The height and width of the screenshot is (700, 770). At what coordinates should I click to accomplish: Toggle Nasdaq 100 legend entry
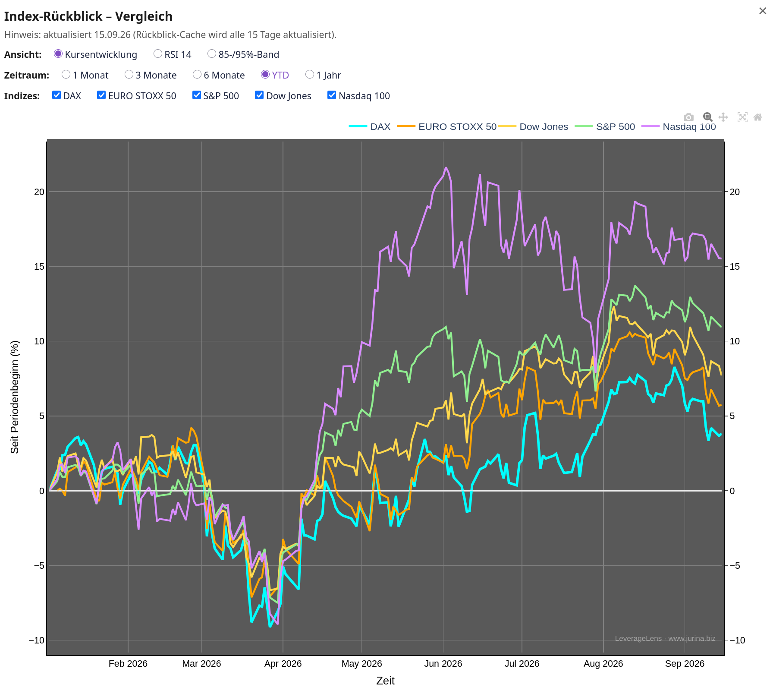click(x=679, y=126)
